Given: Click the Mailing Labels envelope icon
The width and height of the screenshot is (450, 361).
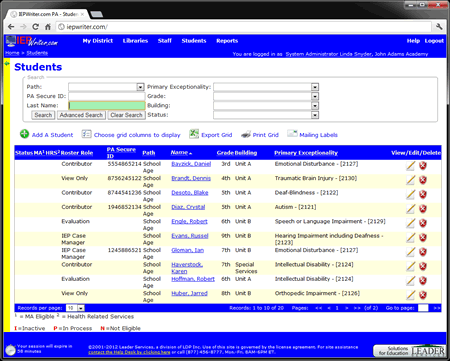Looking at the screenshot, I should pos(292,134).
